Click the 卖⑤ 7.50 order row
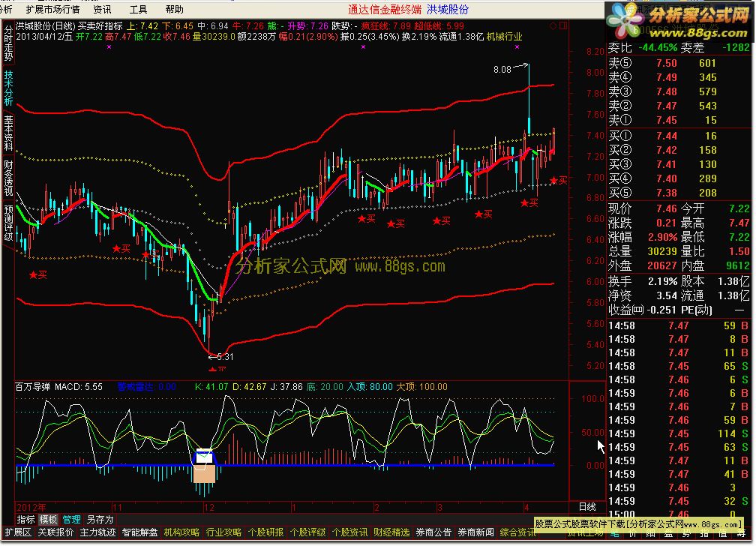This screenshot has height=546, width=756. (x=679, y=63)
